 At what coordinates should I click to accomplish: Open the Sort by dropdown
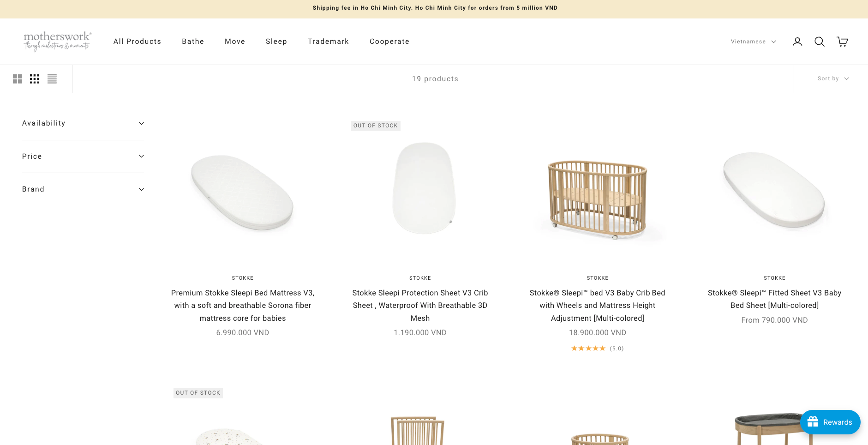pyautogui.click(x=833, y=78)
